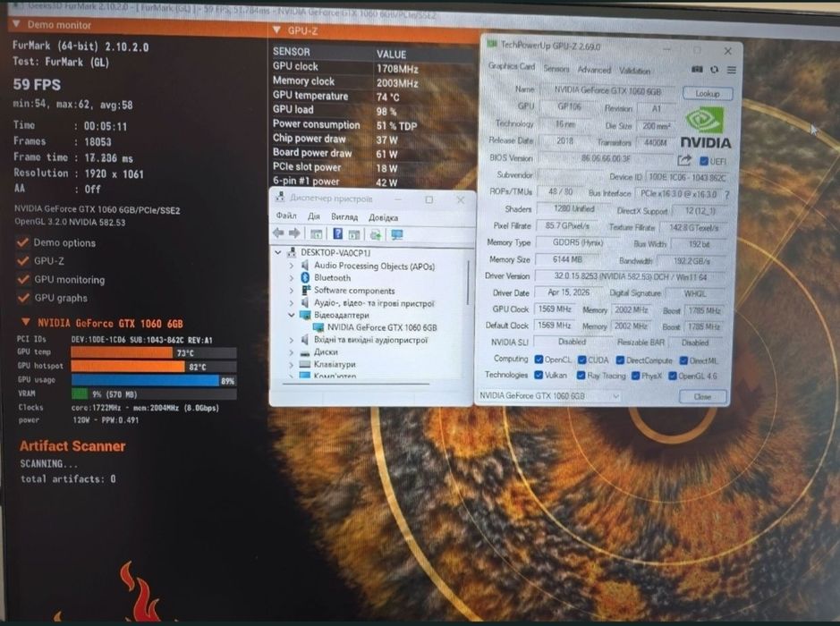Image resolution: width=840 pixels, height=626 pixels.
Task: Click the update driver toolbar icon
Action: (376, 234)
